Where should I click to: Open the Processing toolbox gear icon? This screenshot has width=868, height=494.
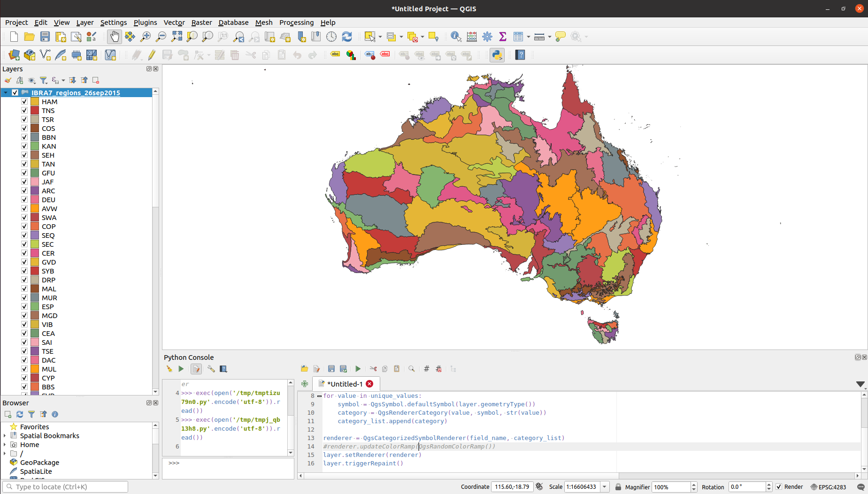coord(487,37)
